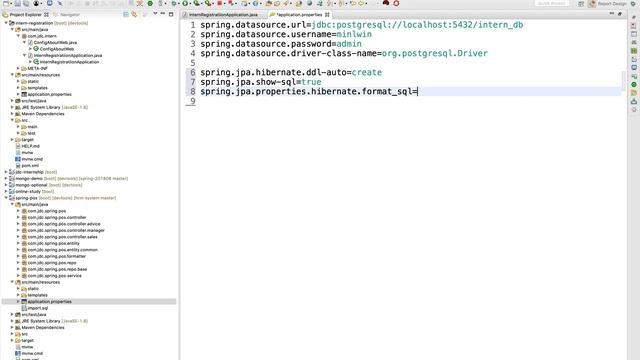Select InternRegistrationApplication class node
The width and height of the screenshot is (640, 360).
[x=69, y=62]
